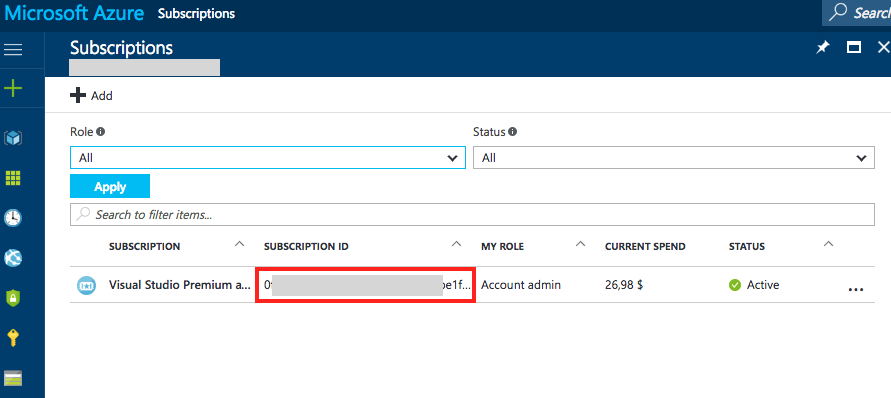
Task: Select the Visual Studio Premium subscription name
Action: (x=180, y=285)
